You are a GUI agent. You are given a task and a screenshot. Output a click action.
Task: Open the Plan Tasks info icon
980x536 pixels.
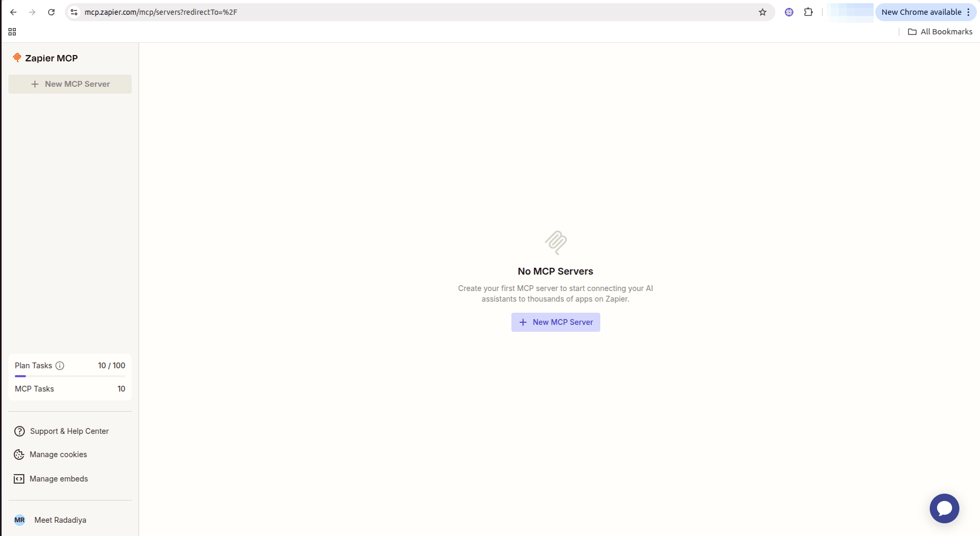(x=60, y=366)
